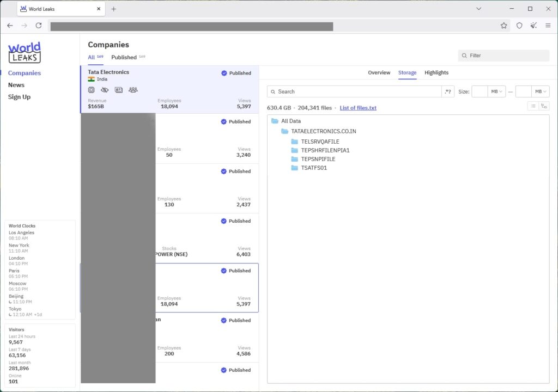Open the maximum size MB unit dropdown
Viewport: 558px width, 392px height.
click(541, 91)
